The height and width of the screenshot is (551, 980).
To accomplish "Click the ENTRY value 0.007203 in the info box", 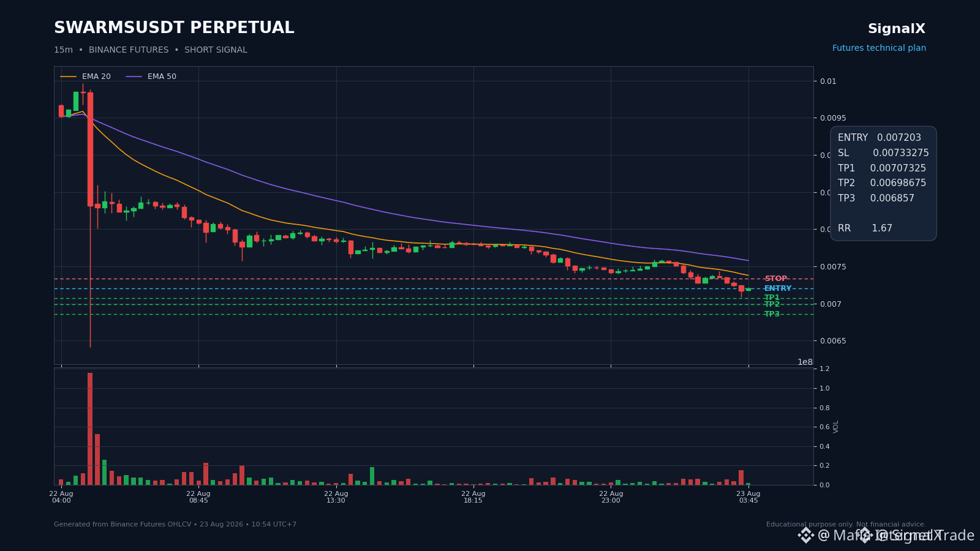I will pyautogui.click(x=899, y=138).
